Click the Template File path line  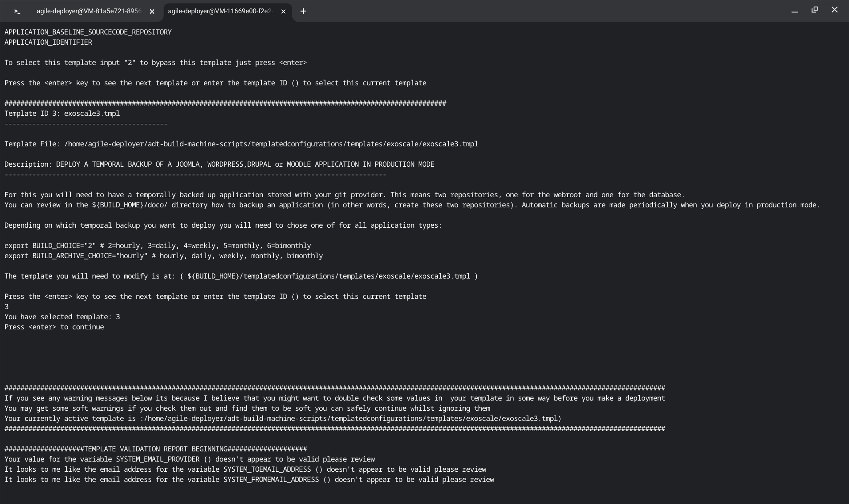(x=241, y=144)
